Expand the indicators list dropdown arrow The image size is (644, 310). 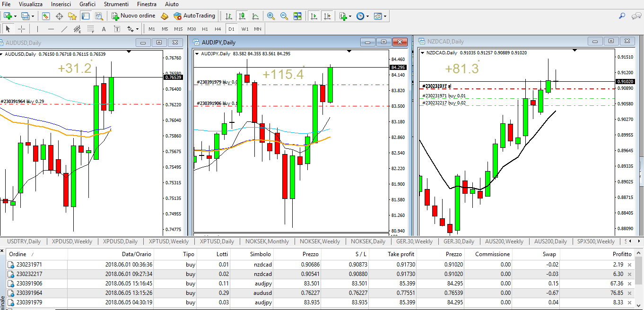[350, 16]
